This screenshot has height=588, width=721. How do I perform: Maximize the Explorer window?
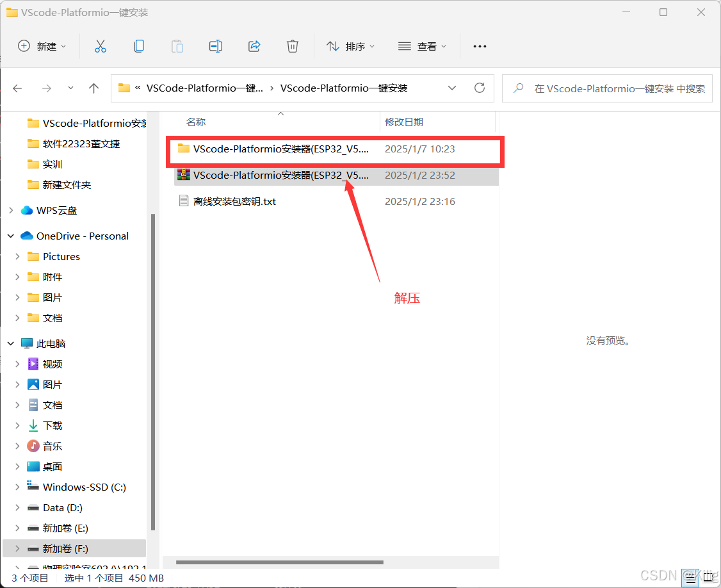click(x=663, y=12)
